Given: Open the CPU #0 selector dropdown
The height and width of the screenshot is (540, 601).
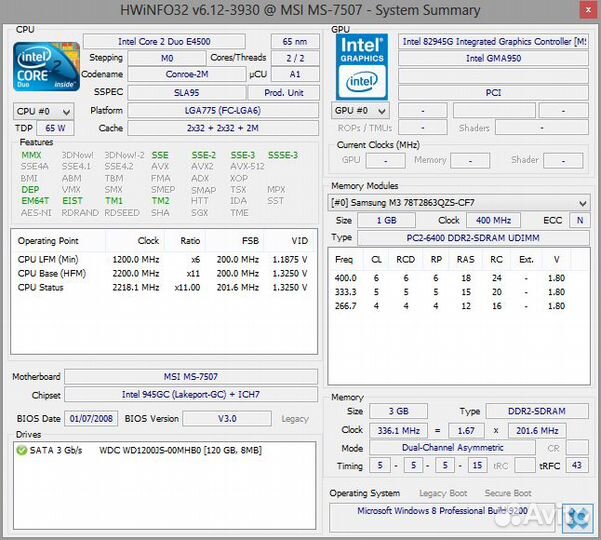Looking at the screenshot, I should click(x=43, y=112).
